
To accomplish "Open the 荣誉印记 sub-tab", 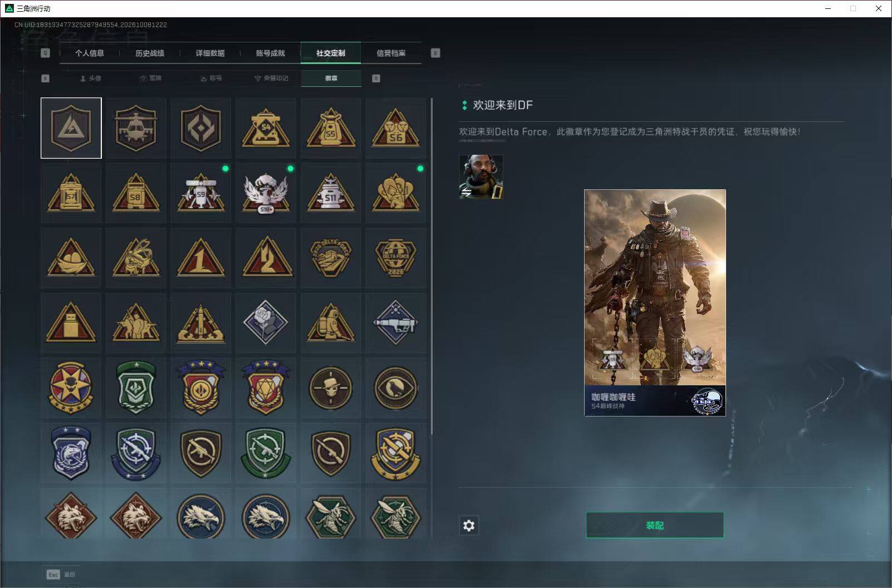I will point(271,78).
